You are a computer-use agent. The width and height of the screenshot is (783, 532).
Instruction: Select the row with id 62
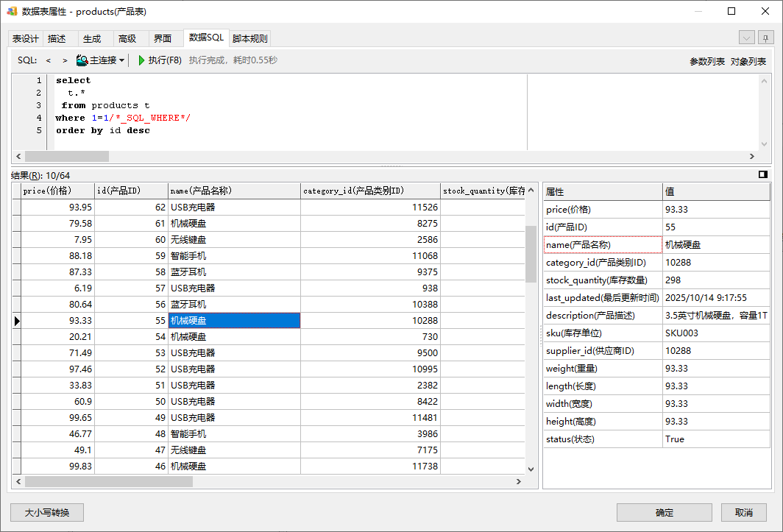[x=131, y=208]
